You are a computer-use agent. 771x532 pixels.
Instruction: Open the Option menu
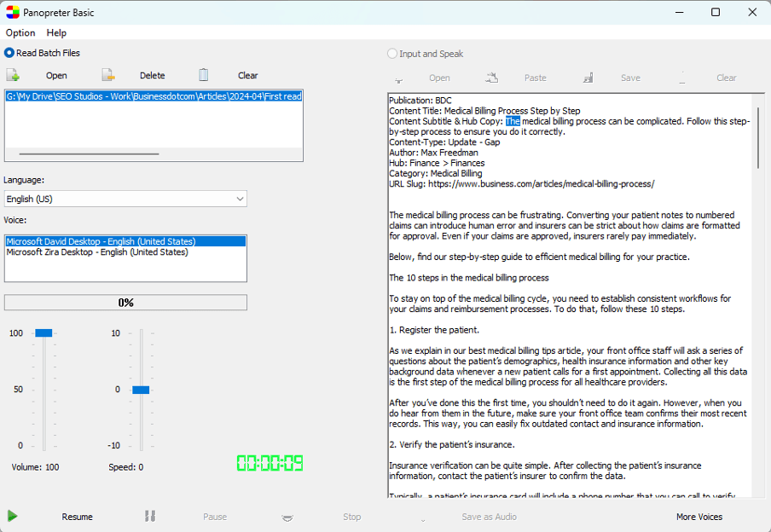(x=20, y=32)
